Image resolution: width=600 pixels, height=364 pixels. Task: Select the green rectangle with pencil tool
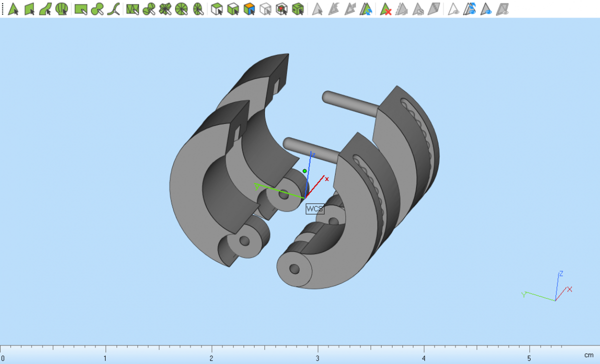80,8
